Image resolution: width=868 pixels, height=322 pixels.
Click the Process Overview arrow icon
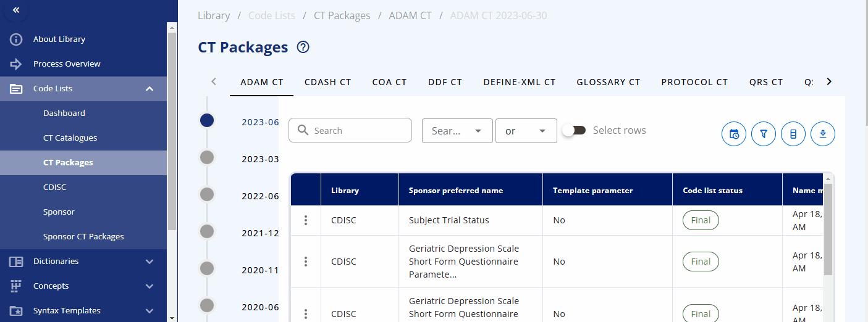[x=16, y=64]
